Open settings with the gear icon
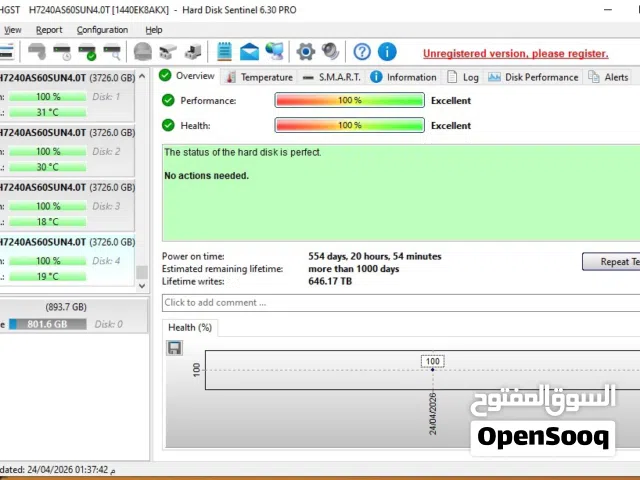Screen dimensions: 640x480 pyautogui.click(x=306, y=52)
